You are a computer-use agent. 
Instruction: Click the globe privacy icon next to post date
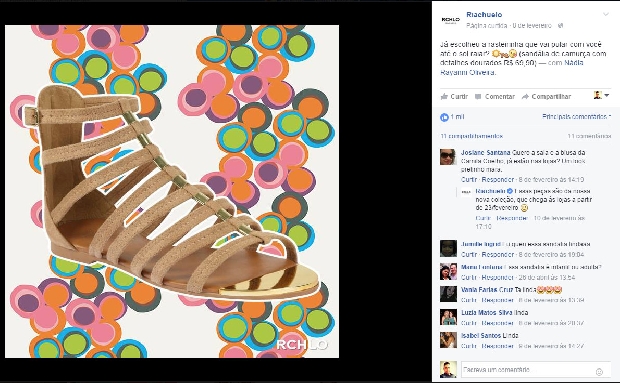pyautogui.click(x=560, y=26)
